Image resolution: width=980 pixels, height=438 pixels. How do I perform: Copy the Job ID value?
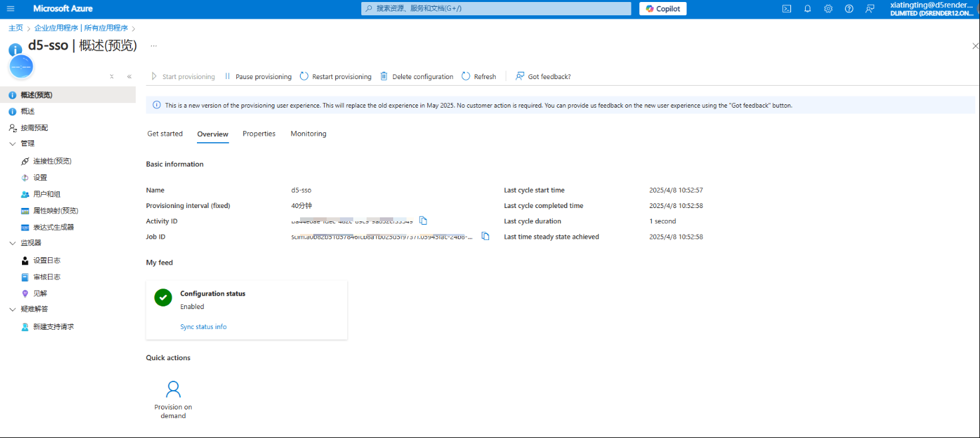[x=485, y=237]
